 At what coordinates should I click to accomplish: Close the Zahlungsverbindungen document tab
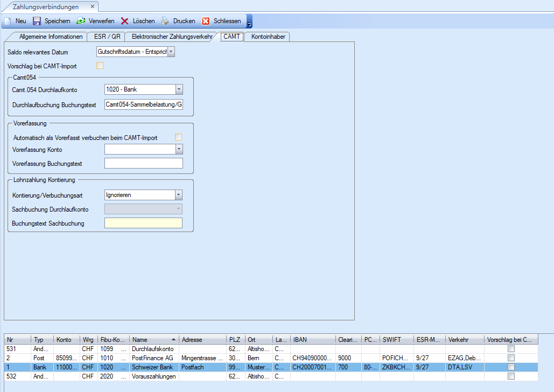click(x=91, y=7)
